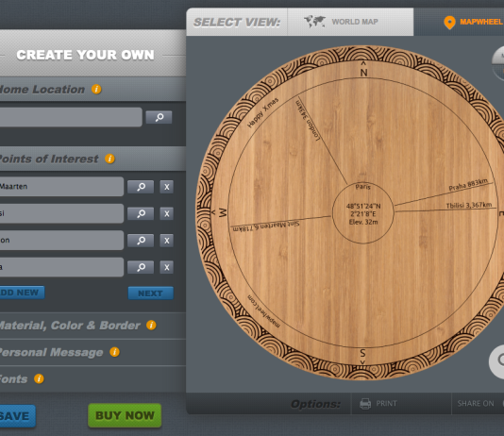Expand the Fonts section
The width and height of the screenshot is (504, 436).
[13, 379]
